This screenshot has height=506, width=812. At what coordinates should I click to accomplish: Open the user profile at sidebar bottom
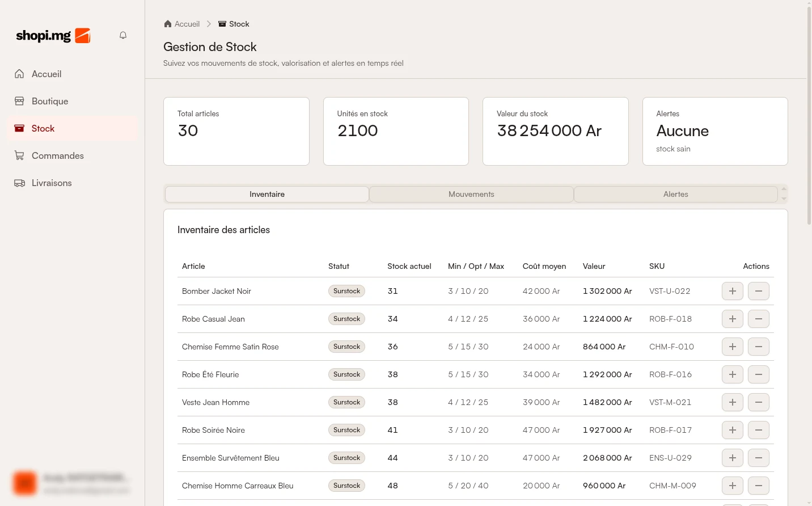pyautogui.click(x=73, y=483)
